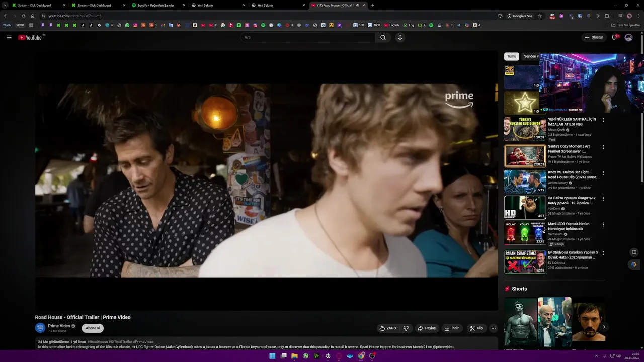
Task: Open Knox VS. Dalton Bar Fight thumbnail
Action: pos(525,182)
